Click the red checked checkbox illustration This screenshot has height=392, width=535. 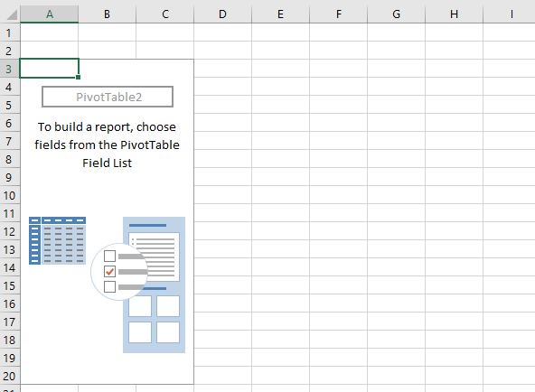[109, 271]
